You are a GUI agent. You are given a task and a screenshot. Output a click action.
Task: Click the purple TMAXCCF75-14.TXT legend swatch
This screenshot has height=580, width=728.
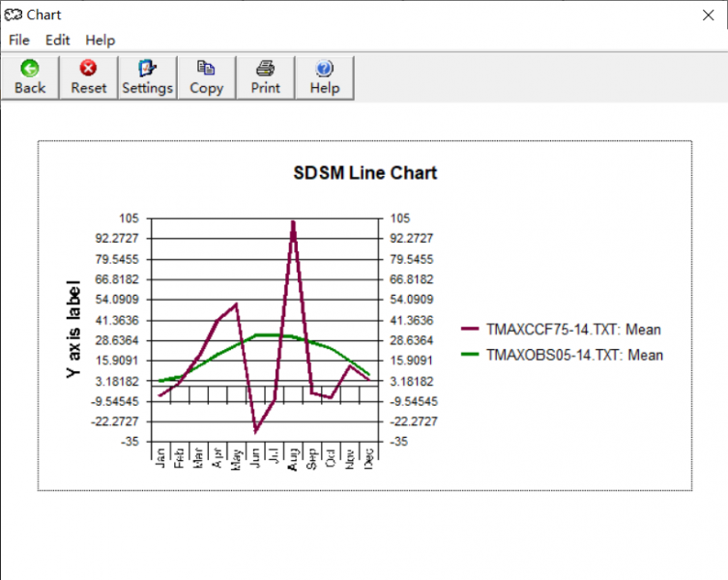[x=471, y=330]
